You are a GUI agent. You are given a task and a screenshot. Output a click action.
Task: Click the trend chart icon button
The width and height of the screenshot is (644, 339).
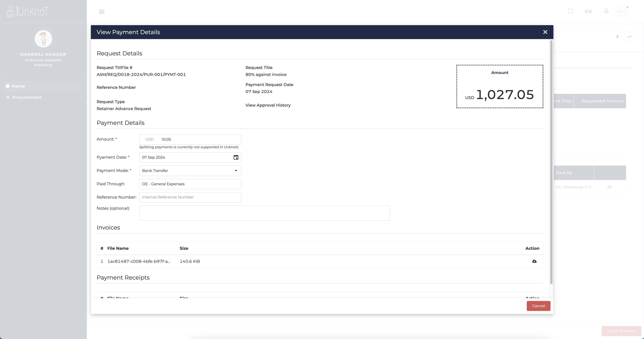click(629, 37)
